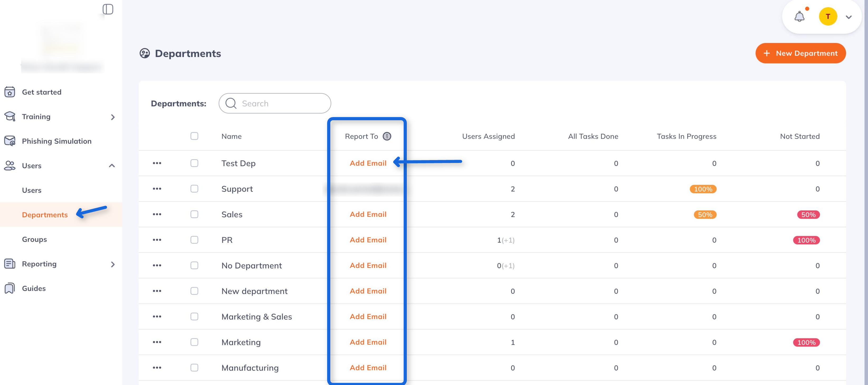
Task: Click the Guides bookmark icon
Action: click(10, 288)
